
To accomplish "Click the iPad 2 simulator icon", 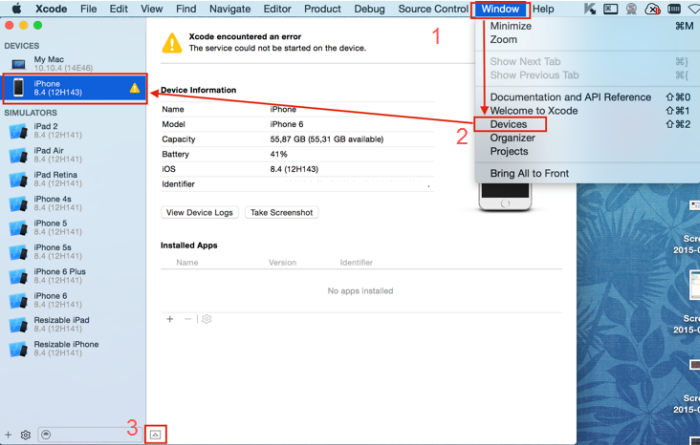I will [18, 131].
